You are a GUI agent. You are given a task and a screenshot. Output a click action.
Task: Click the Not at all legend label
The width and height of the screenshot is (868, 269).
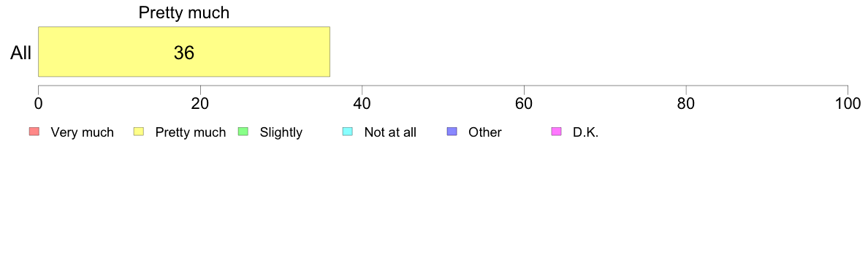390,132
